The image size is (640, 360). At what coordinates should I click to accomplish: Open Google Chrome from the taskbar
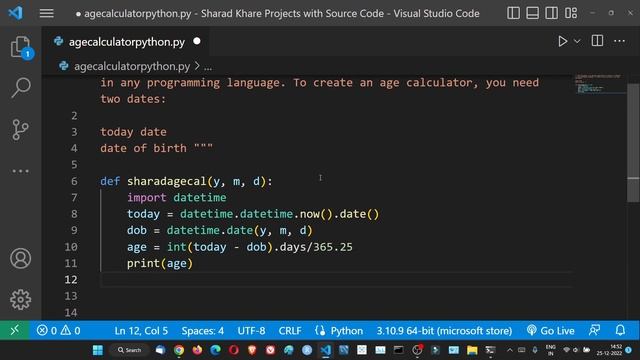[x=179, y=350]
